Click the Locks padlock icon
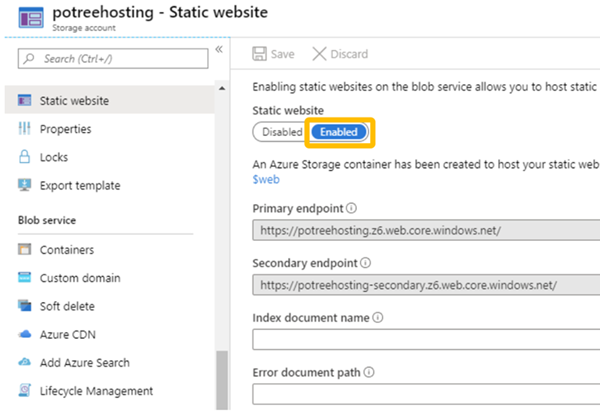Viewport: 600px width, 411px height. coord(24,157)
